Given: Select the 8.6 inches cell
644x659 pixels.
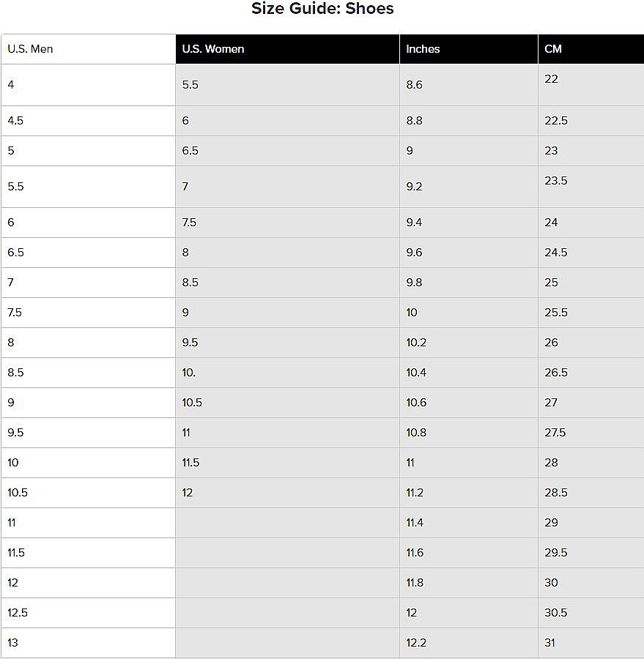Looking at the screenshot, I should click(469, 85).
